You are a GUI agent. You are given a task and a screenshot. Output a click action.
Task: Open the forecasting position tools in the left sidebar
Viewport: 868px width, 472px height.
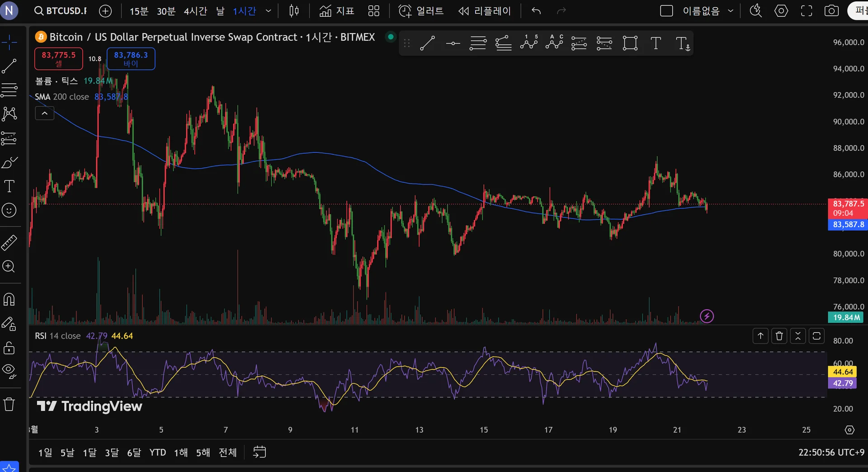(9, 138)
